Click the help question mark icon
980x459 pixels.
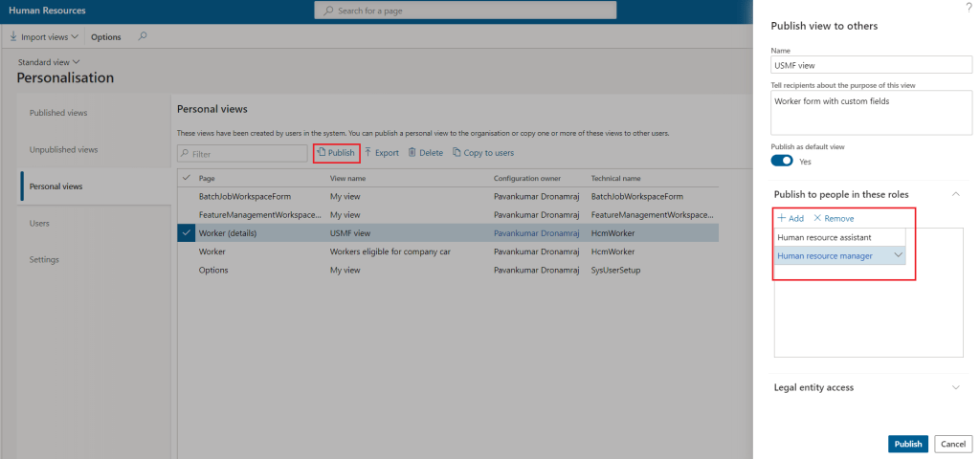(x=968, y=7)
